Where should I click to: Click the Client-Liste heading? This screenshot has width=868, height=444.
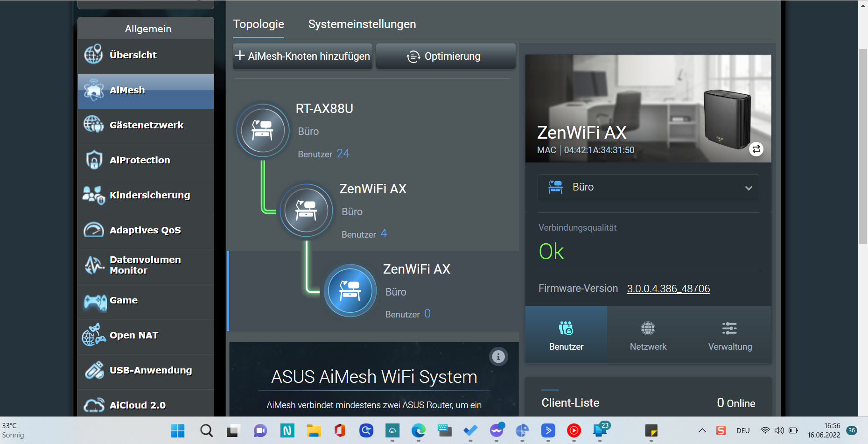[570, 403]
